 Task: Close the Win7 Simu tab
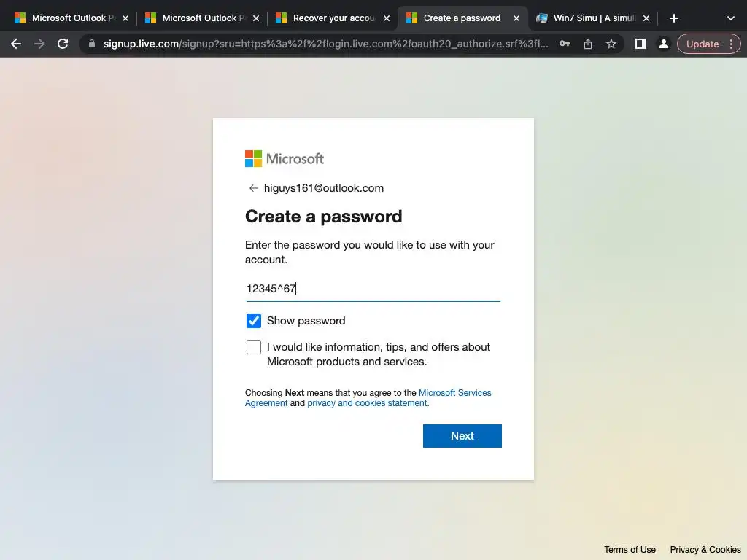click(x=646, y=18)
